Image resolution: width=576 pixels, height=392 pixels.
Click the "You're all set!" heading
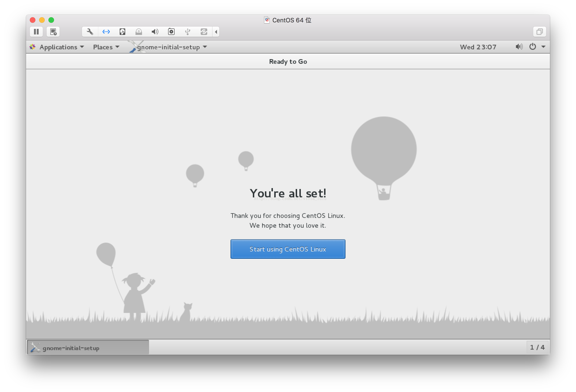(x=288, y=193)
